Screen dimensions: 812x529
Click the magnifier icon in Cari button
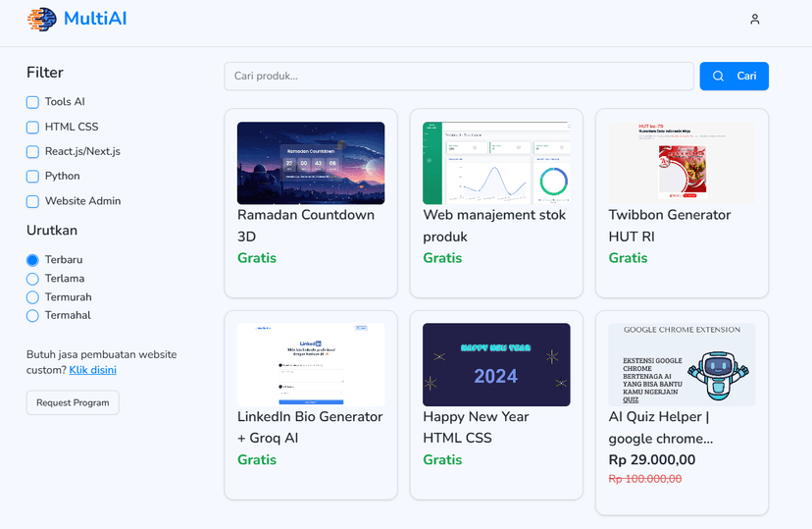point(719,77)
